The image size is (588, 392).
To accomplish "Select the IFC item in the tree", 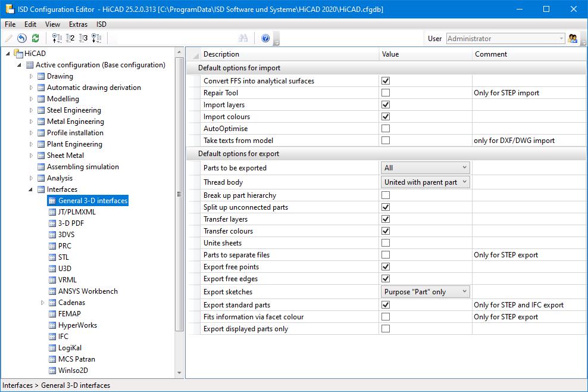I will [63, 337].
